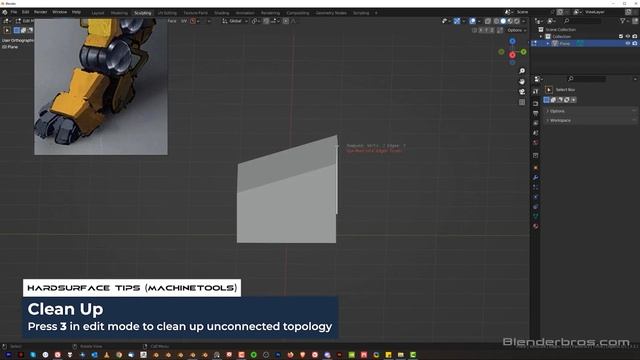Open the viewport Options dropdown
This screenshot has width=640, height=360.
coord(516,30)
